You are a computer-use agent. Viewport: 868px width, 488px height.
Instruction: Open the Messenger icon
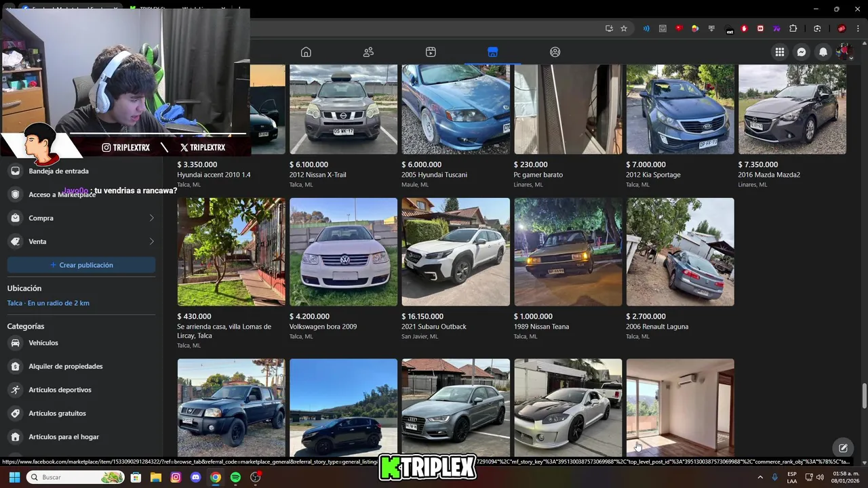point(802,52)
